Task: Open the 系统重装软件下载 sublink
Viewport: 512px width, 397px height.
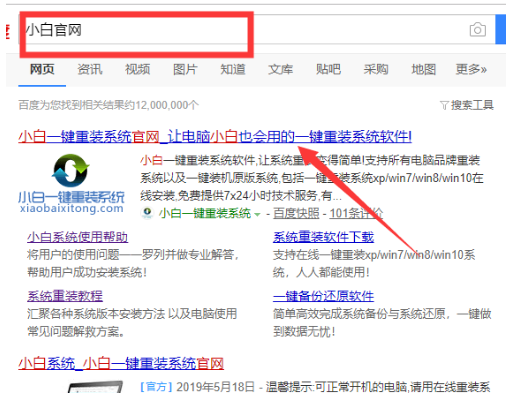Action: click(323, 237)
